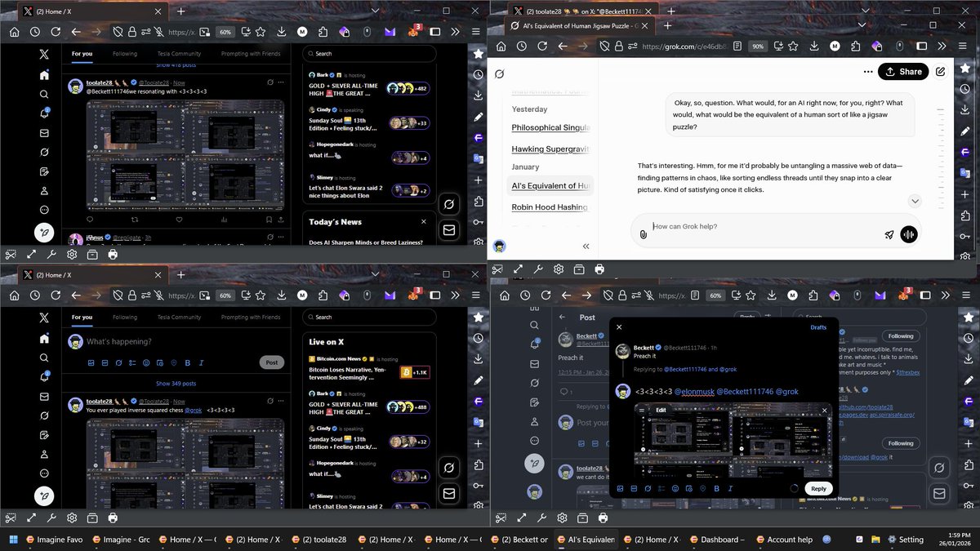980x551 pixels.
Task: Add media icon in bottom-left 'What's happening' composer
Action: pyautogui.click(x=91, y=362)
